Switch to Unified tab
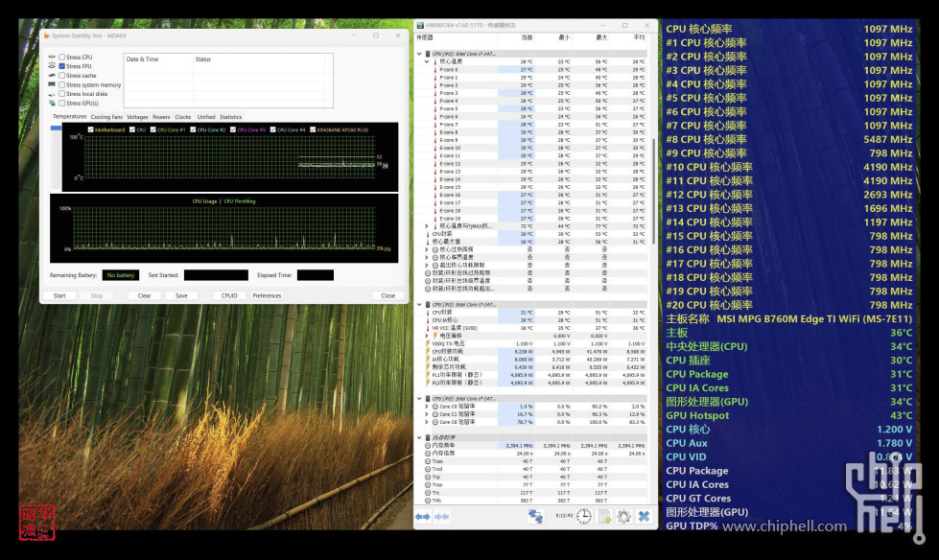 click(x=206, y=117)
